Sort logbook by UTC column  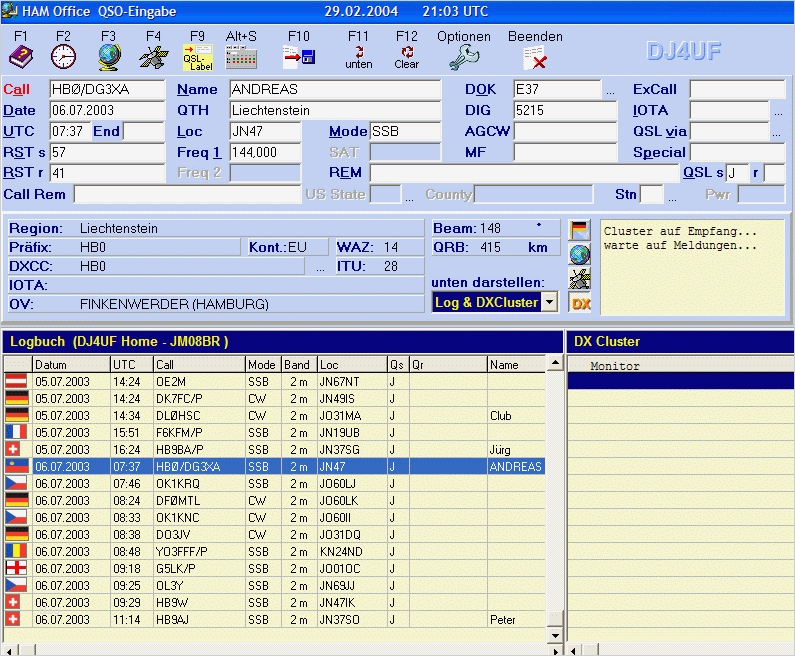131,365
